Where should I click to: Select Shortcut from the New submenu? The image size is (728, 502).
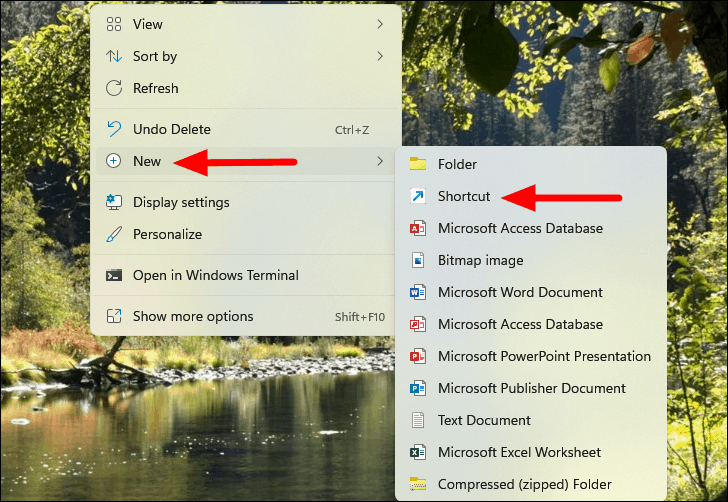464,196
